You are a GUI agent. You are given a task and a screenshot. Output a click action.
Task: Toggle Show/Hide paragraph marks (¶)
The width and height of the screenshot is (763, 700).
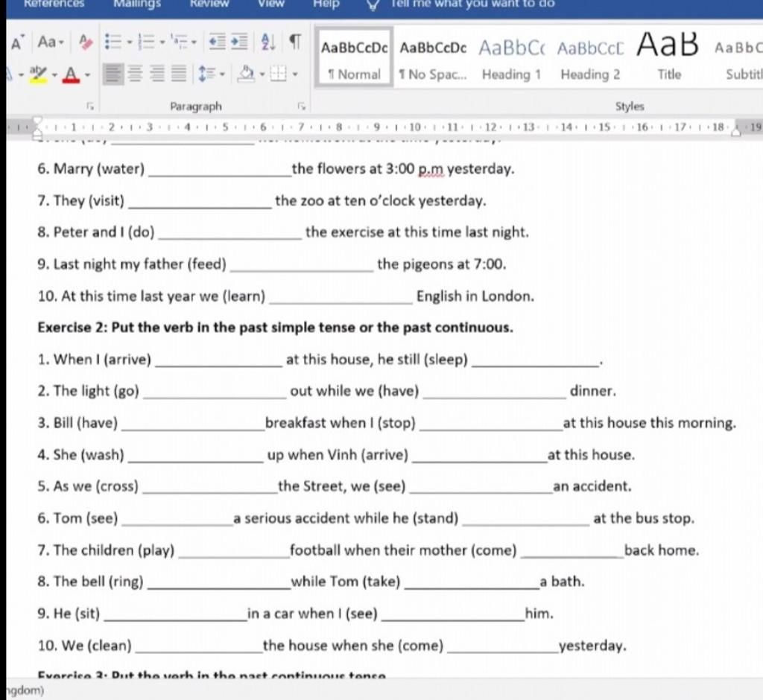[x=295, y=42]
